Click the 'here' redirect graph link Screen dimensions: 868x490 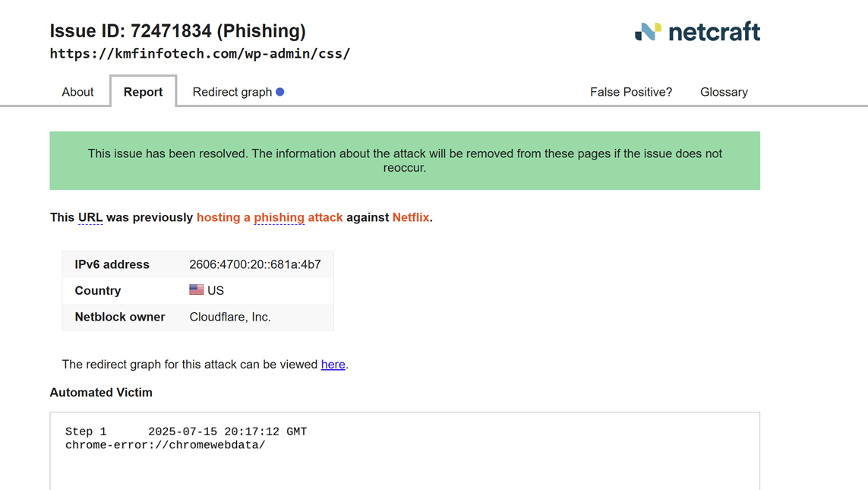(333, 364)
